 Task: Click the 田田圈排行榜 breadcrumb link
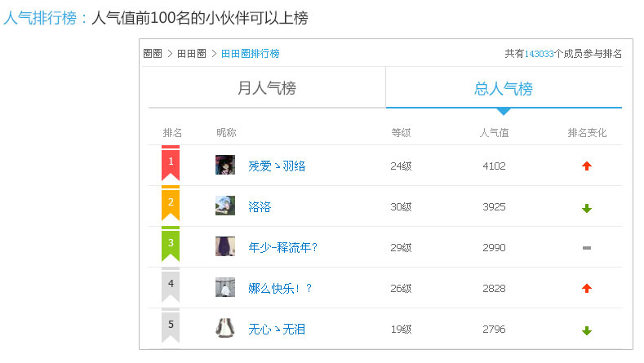(x=250, y=54)
